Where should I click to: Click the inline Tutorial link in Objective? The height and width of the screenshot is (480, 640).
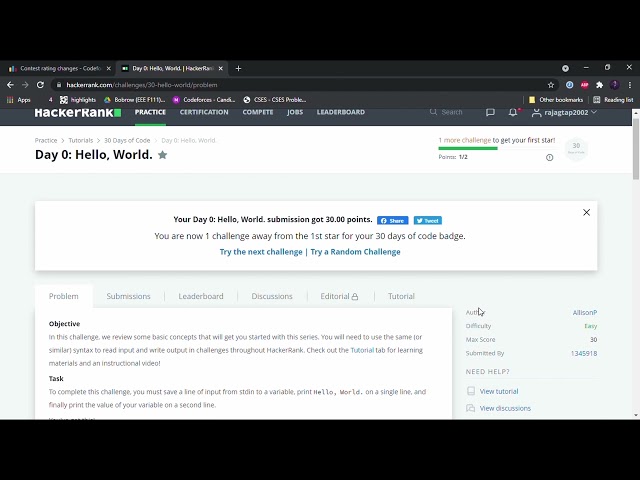click(362, 350)
